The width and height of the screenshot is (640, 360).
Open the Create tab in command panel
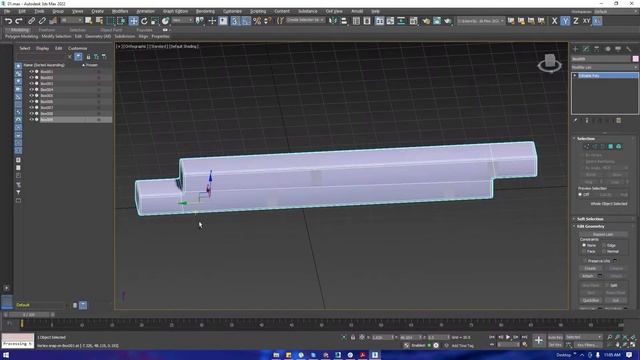point(576,49)
